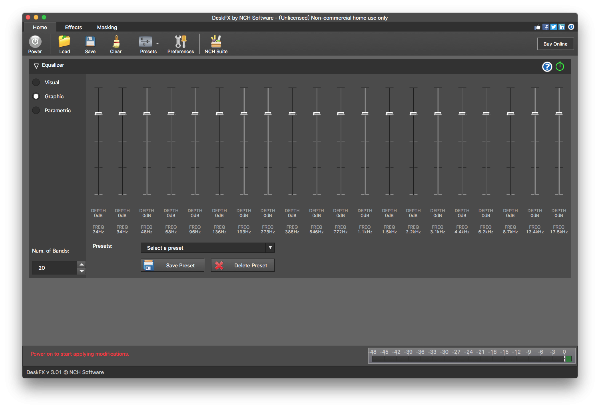Select the Parametric equalizer mode
Viewport: 600px width, 410px height.
pyautogui.click(x=37, y=110)
